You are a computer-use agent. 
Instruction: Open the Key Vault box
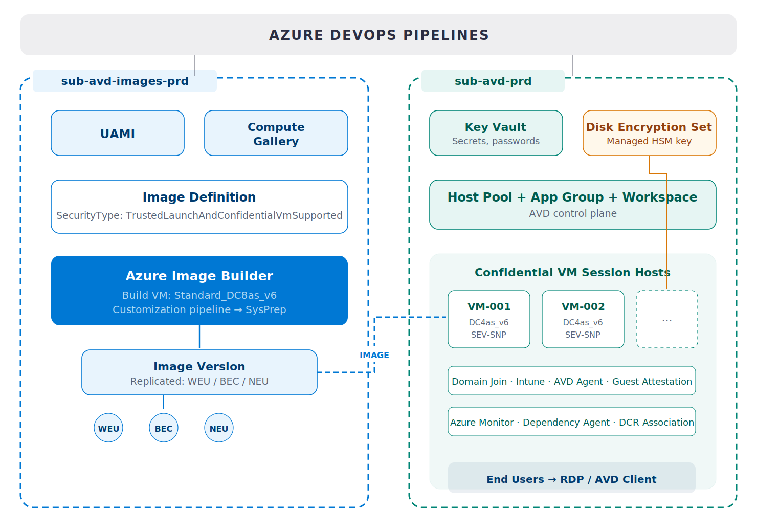pyautogui.click(x=496, y=133)
